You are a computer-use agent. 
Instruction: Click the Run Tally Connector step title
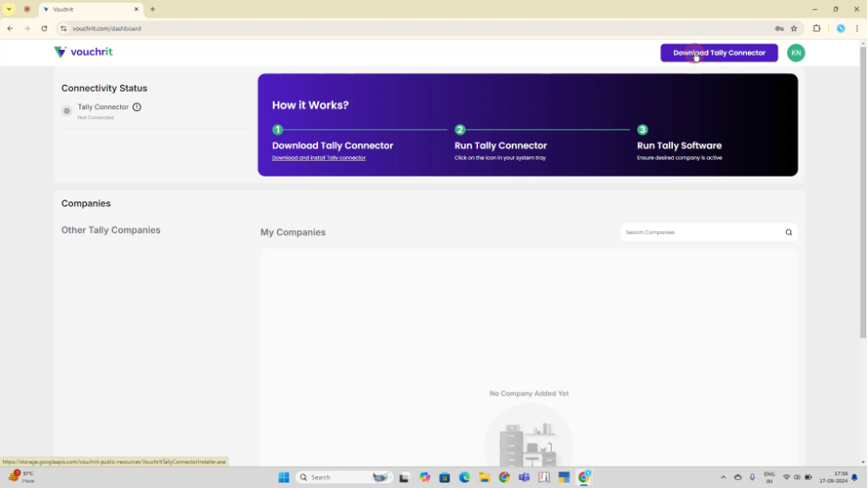[500, 146]
